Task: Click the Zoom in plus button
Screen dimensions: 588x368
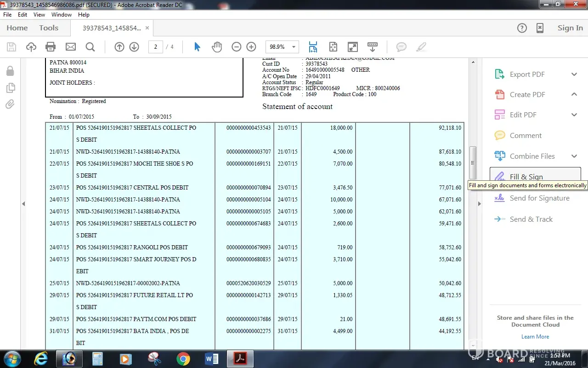Action: [x=251, y=47]
